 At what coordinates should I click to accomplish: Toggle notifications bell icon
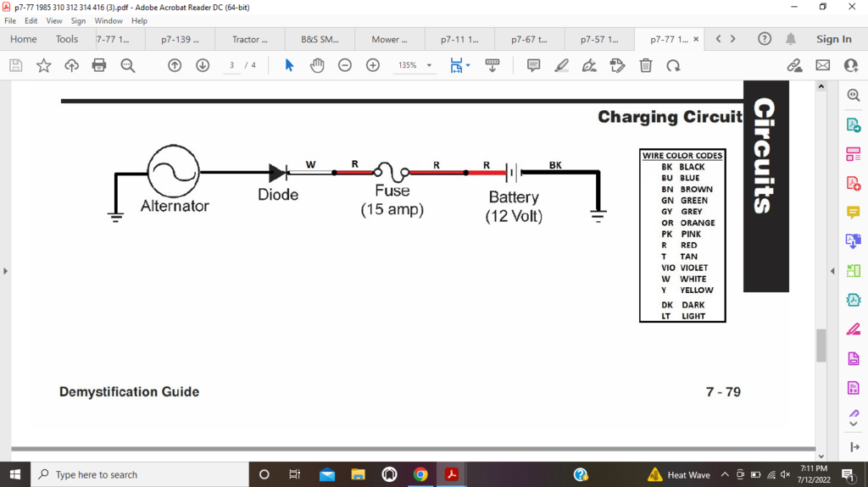[790, 39]
